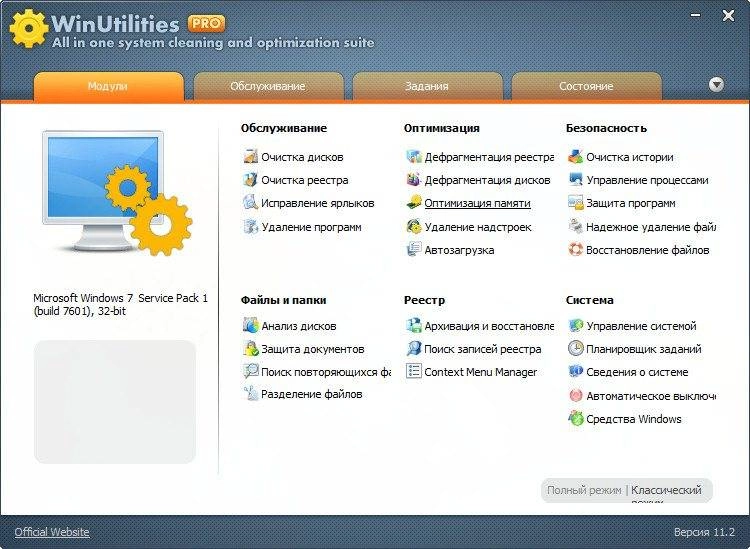Minimize the WinUtilities window
Viewport: 750px width, 549px height.
696,15
